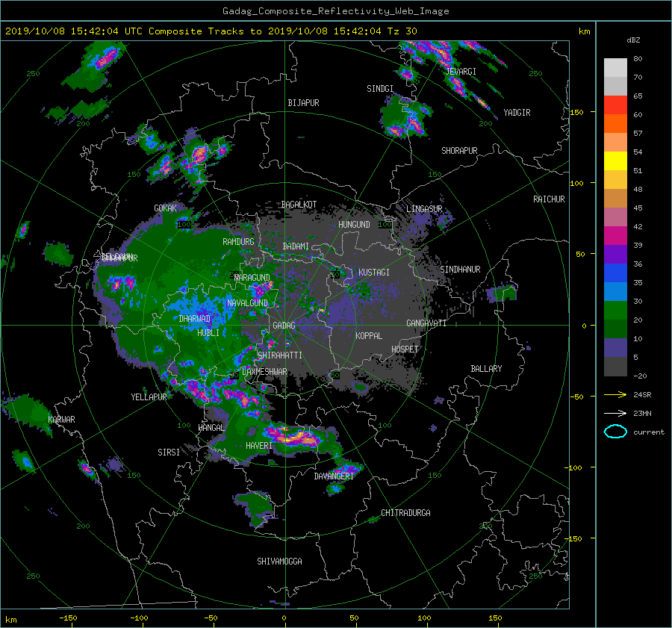672x628 pixels.
Task: Click the YELLAPUR city label
Action: click(149, 397)
